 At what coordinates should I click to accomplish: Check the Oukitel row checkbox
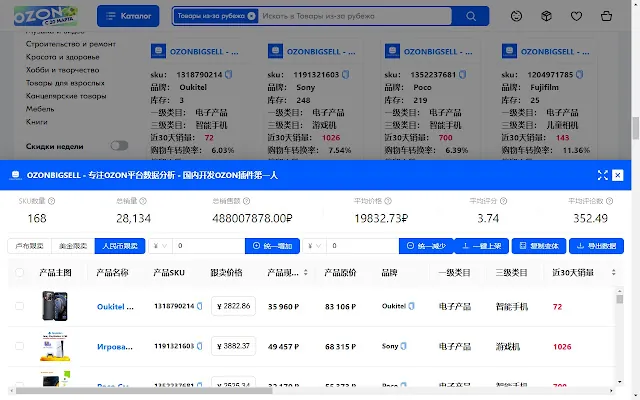pos(19,306)
